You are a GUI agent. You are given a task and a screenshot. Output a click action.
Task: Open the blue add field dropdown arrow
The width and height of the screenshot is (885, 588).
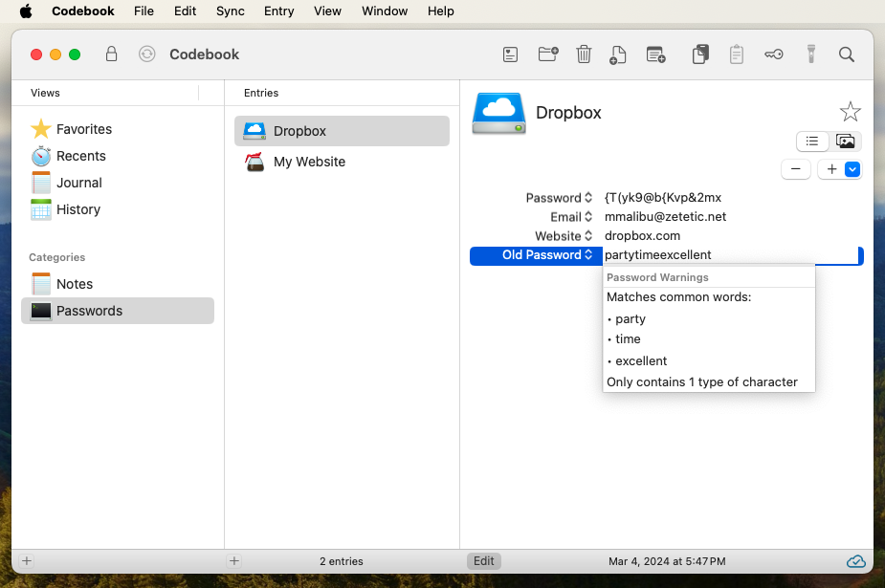852,169
